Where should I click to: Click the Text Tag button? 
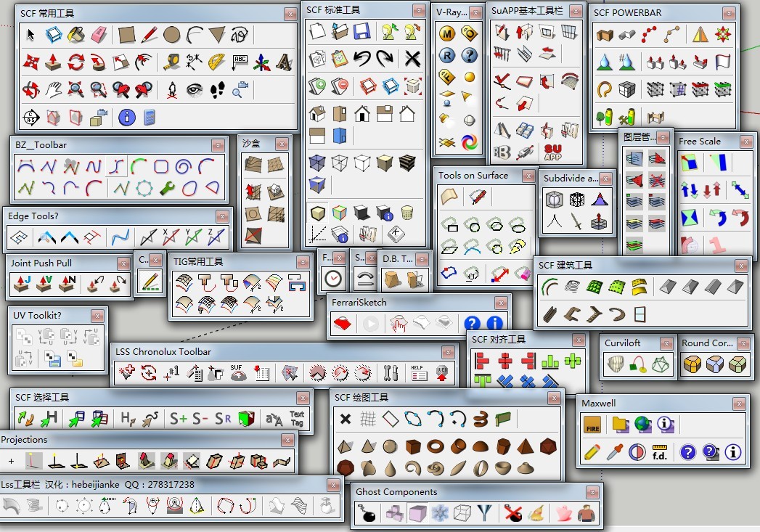pyautogui.click(x=297, y=419)
